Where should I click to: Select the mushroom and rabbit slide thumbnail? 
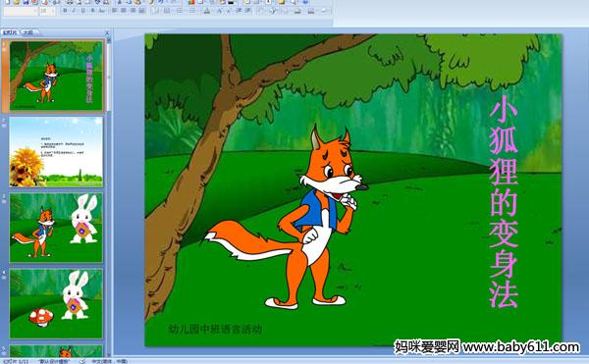pyautogui.click(x=56, y=303)
